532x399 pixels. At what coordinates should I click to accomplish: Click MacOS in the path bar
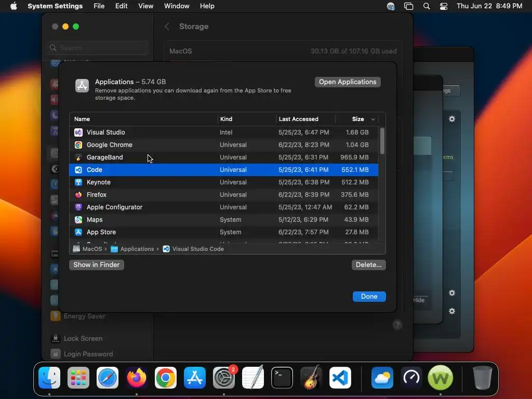point(92,249)
